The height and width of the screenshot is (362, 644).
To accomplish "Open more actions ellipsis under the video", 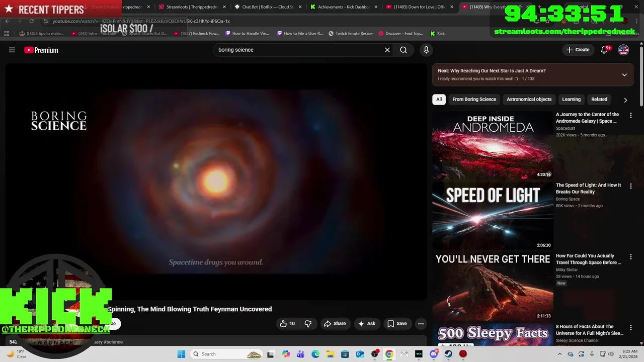I will click(x=421, y=324).
